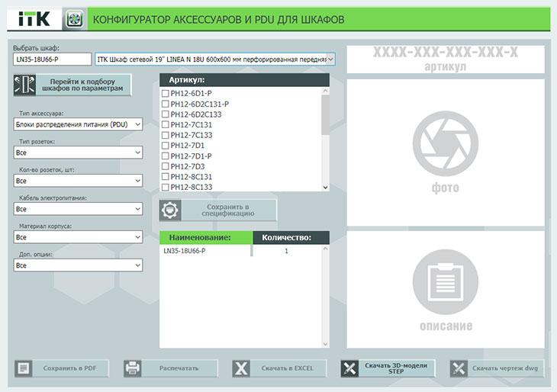557x392 pixels.
Task: Click article list scroll up arrow
Action: click(325, 91)
